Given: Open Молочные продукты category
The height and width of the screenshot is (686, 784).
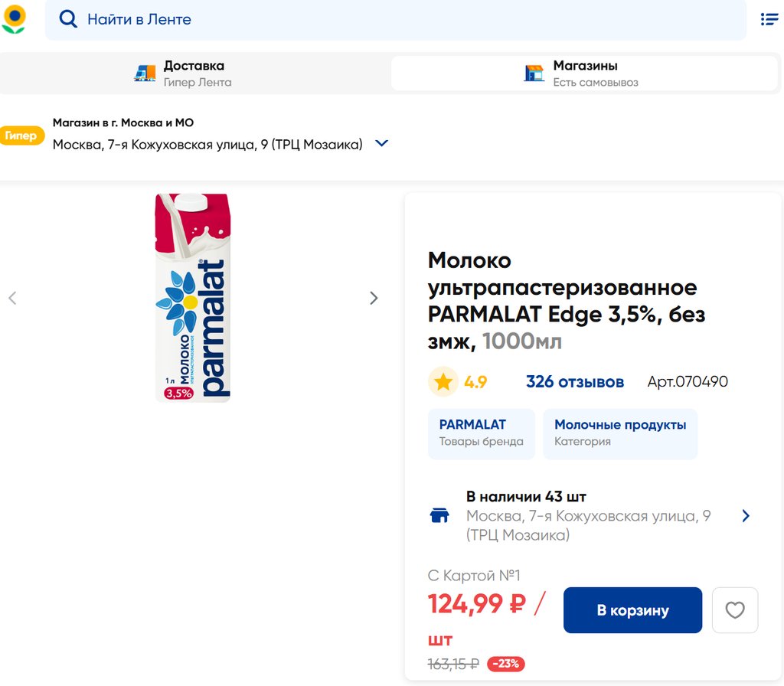Looking at the screenshot, I should pos(620,433).
